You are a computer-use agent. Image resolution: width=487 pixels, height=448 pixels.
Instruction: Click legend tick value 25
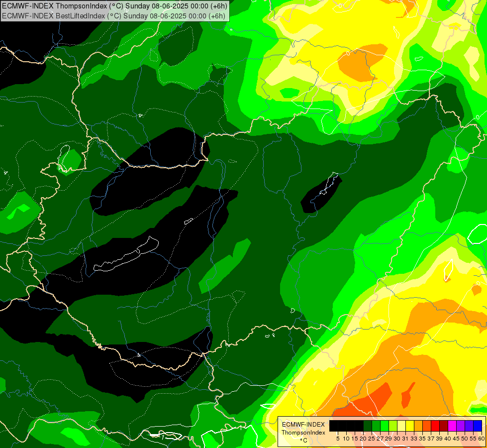pyautogui.click(x=372, y=439)
